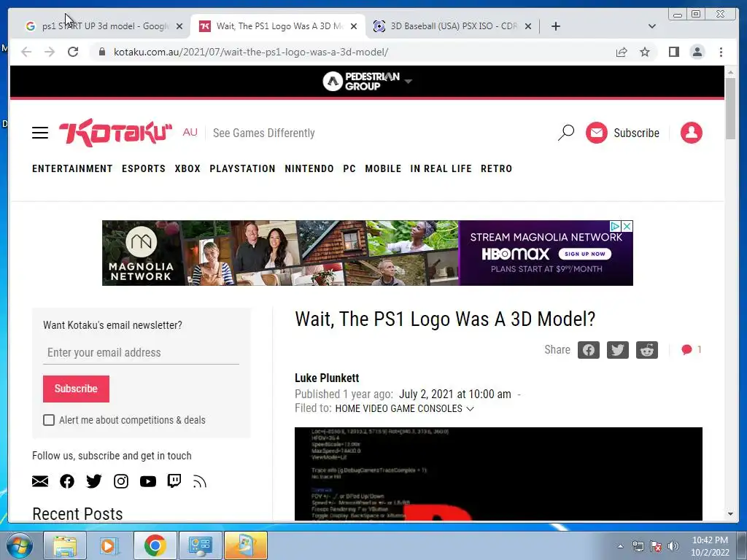Open Kotaku's Twitch in the sidebar
747x560 pixels.
pyautogui.click(x=174, y=481)
